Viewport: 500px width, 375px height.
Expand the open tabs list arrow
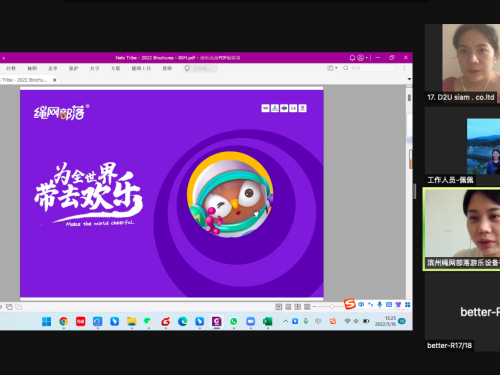[x=409, y=79]
